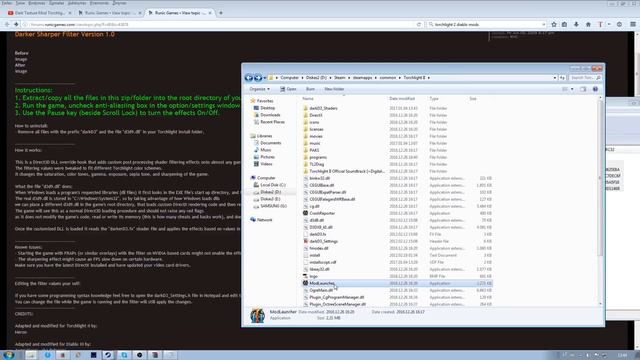Sort files by Date modified column
This screenshot has width=640, height=360.
click(x=402, y=99)
